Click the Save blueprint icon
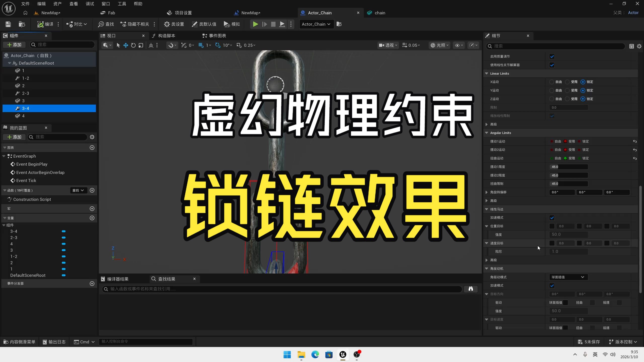The image size is (644, 362). click(x=8, y=24)
